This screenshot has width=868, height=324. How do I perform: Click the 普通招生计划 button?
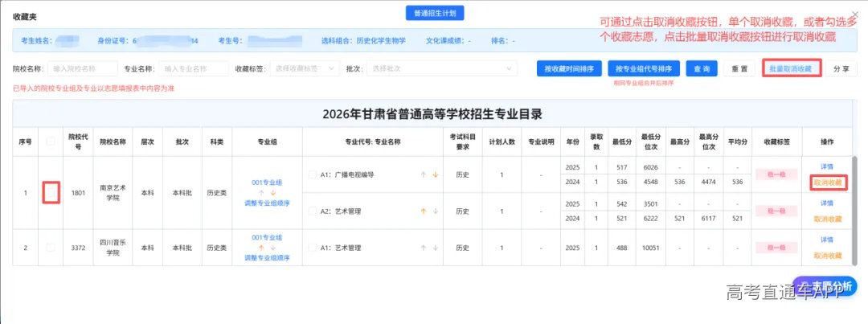point(435,13)
